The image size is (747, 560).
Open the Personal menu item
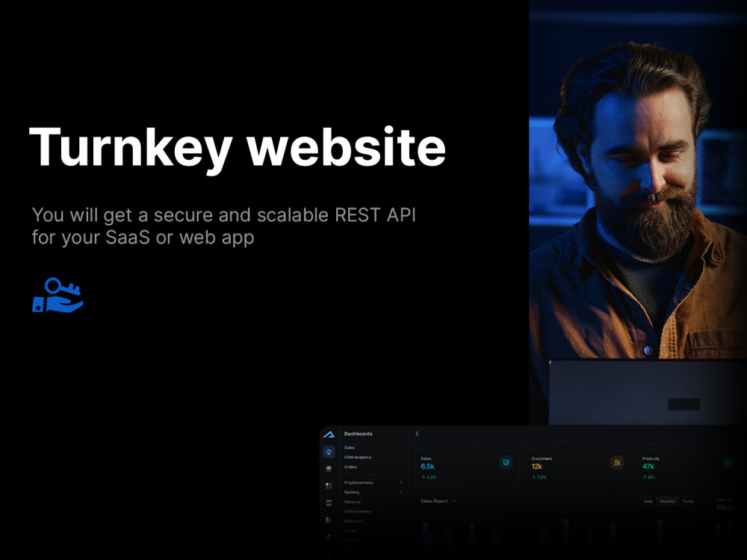tap(353, 502)
